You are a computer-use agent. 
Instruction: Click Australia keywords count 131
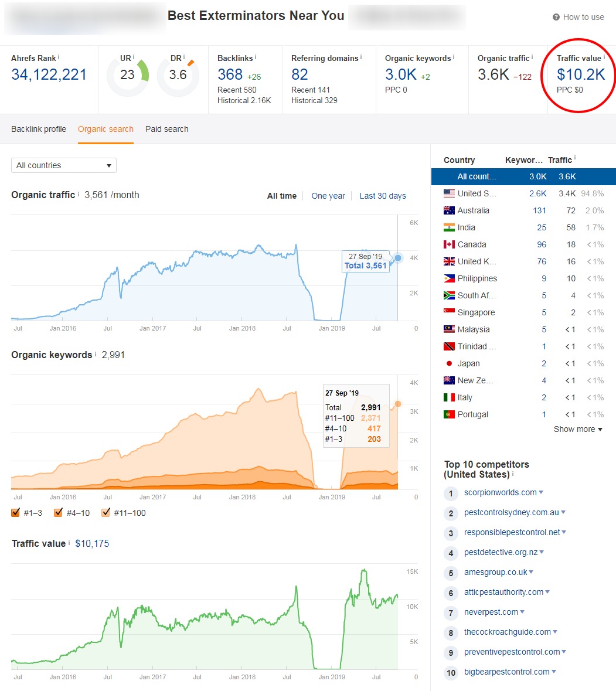click(x=539, y=210)
